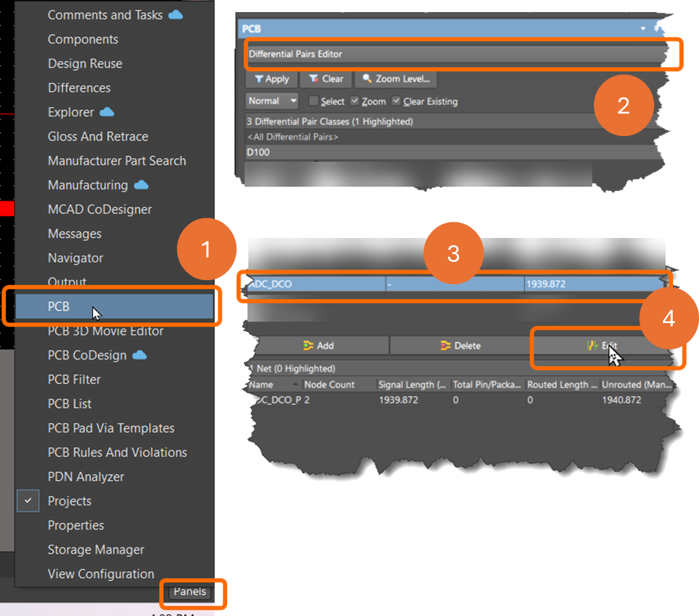Select the All Differential Pairs row
Screen dimensions: 699x616
pyautogui.click(x=452, y=137)
